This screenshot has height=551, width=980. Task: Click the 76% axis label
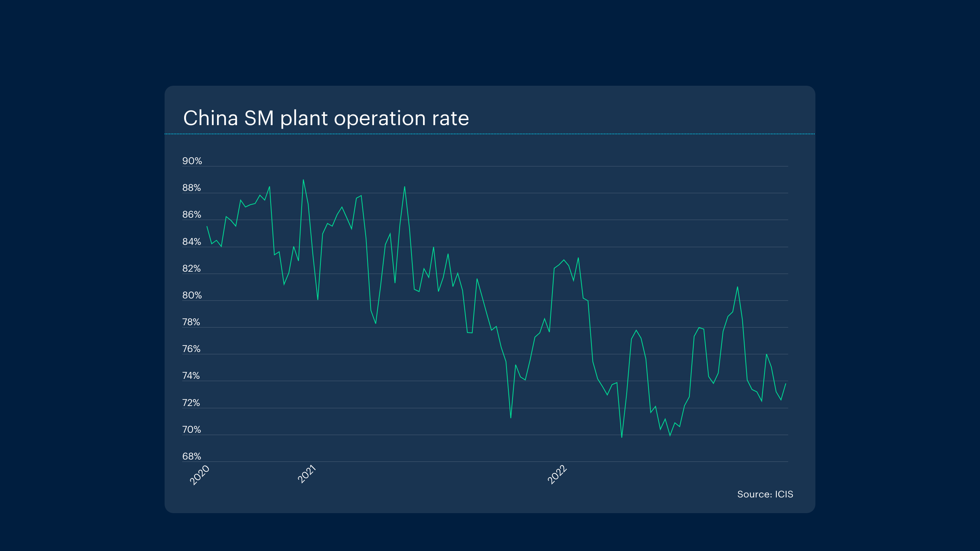point(191,349)
